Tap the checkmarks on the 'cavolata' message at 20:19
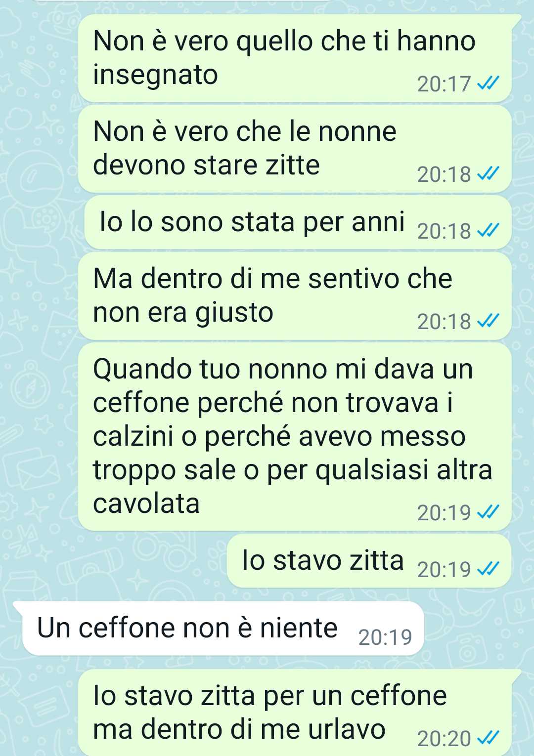This screenshot has width=534, height=756. [x=488, y=512]
